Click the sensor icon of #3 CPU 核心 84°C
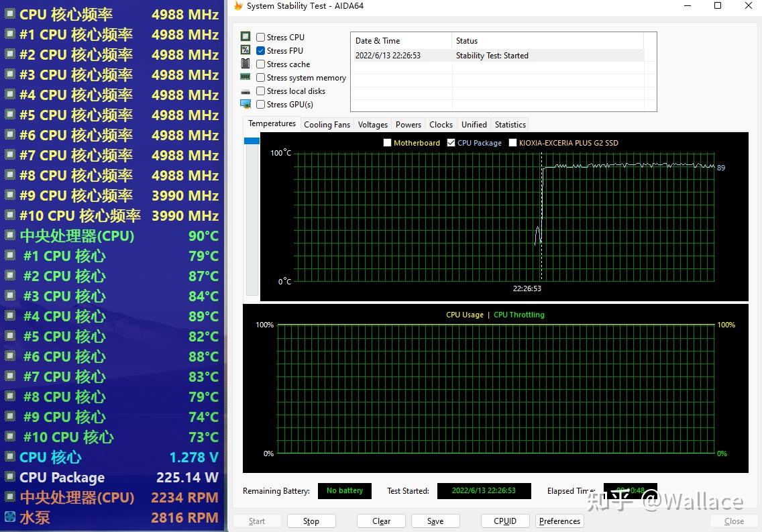Screen dimensions: 762x532 tap(9, 295)
